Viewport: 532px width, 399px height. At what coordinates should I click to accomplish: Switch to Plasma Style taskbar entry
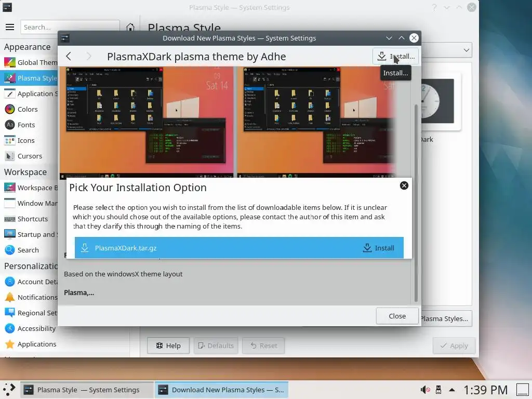point(87,390)
